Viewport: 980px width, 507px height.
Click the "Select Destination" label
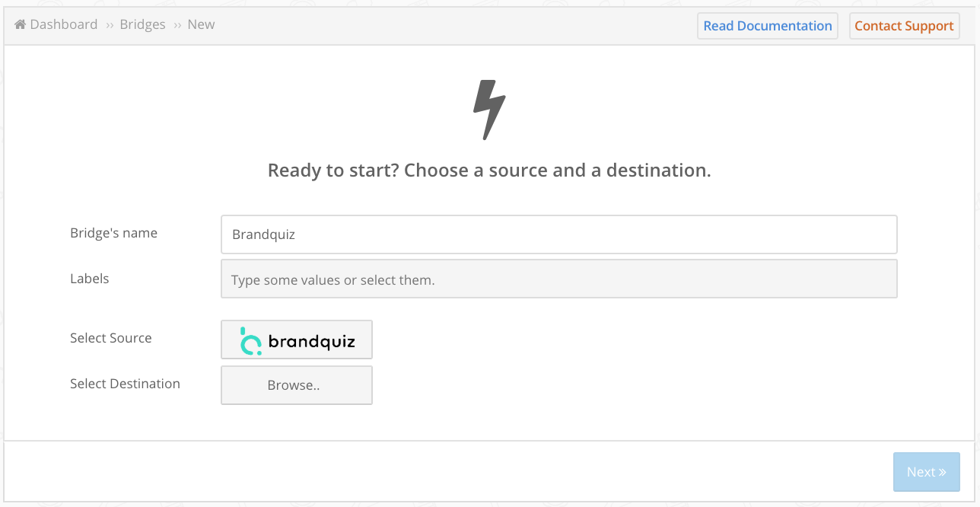125,384
